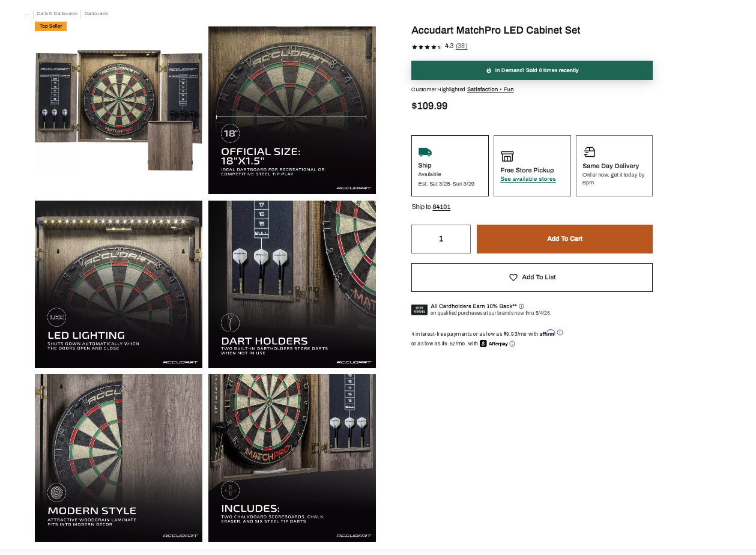Click the store pickup storefront icon
Viewport: 756px width, 555px height.
(x=507, y=156)
